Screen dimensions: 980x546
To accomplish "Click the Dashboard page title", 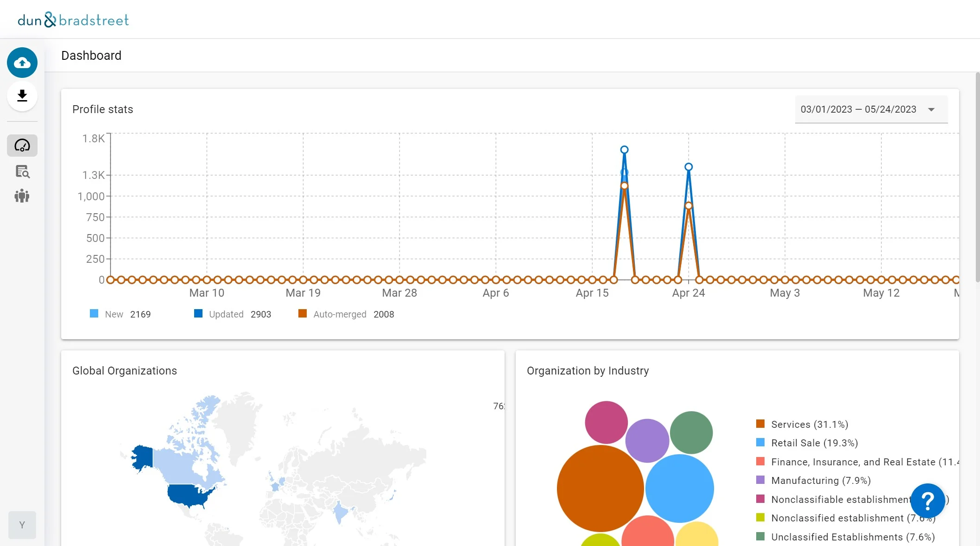I will coord(91,55).
